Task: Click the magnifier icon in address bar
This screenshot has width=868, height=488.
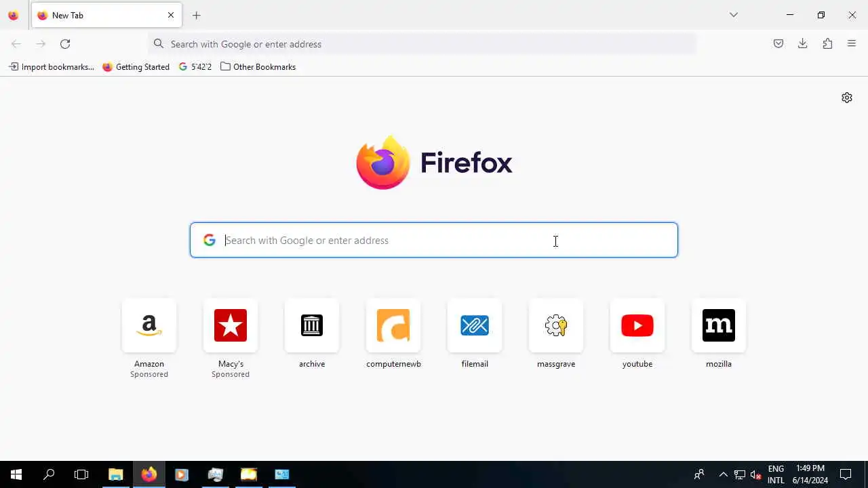Action: pyautogui.click(x=159, y=44)
